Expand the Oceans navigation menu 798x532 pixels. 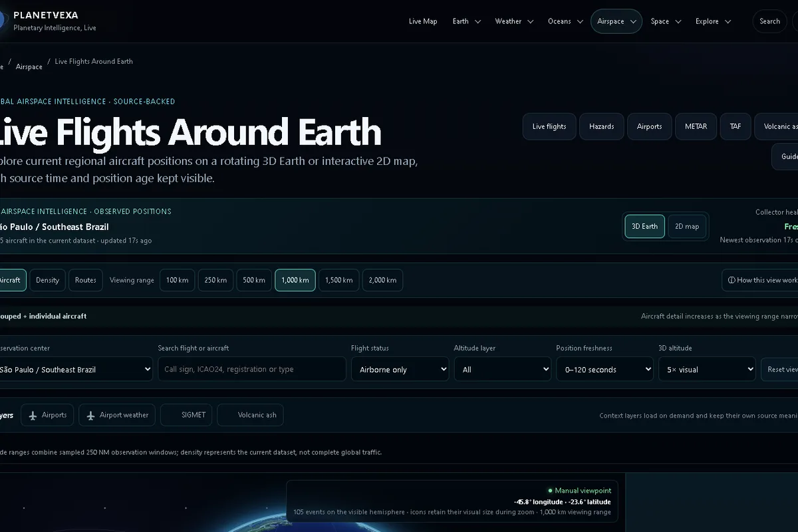(565, 21)
